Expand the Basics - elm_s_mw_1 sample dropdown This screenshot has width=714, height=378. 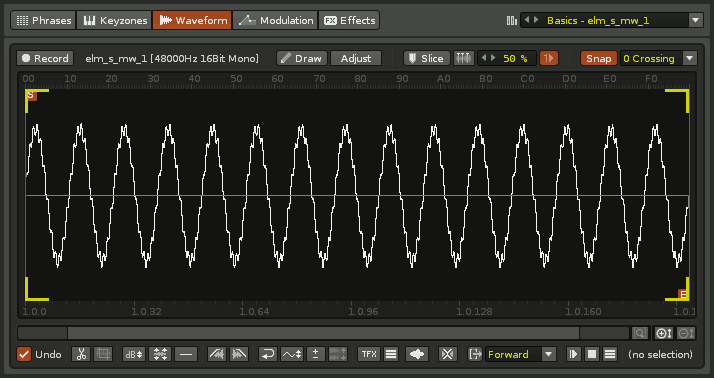pyautogui.click(x=695, y=20)
